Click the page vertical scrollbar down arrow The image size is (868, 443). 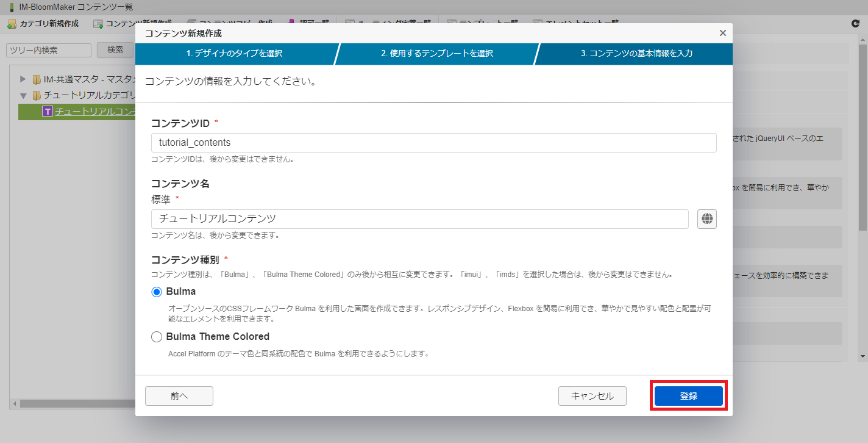863,356
